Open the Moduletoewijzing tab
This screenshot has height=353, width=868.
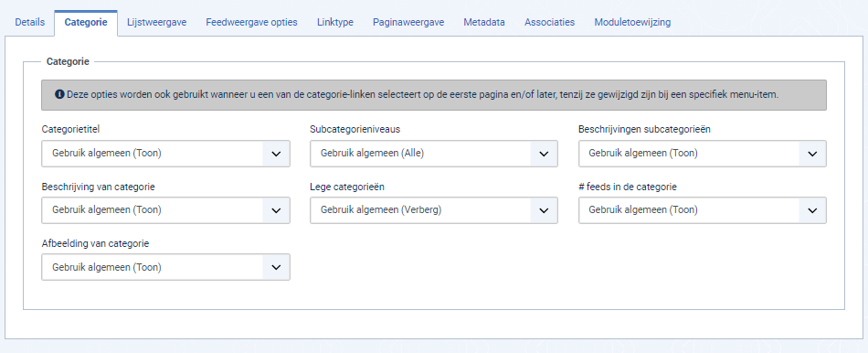tap(633, 22)
